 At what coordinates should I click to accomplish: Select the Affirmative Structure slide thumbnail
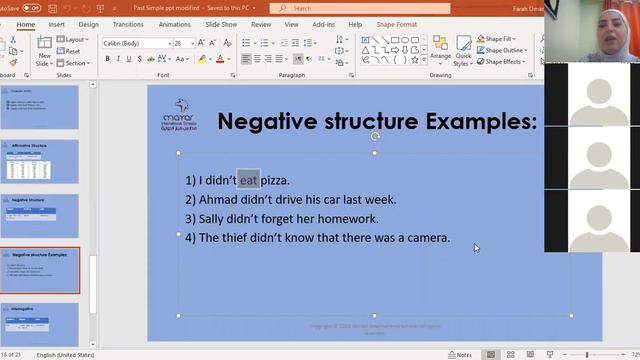(40, 162)
